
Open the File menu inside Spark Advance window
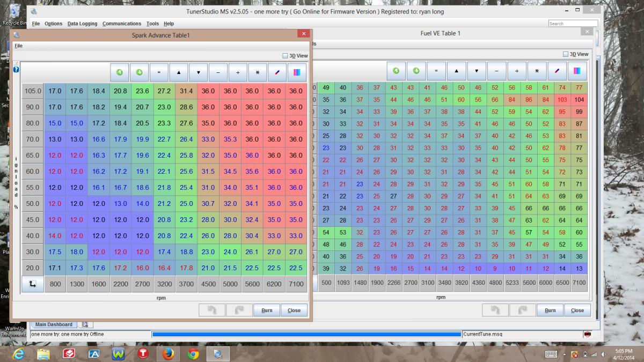19,46
